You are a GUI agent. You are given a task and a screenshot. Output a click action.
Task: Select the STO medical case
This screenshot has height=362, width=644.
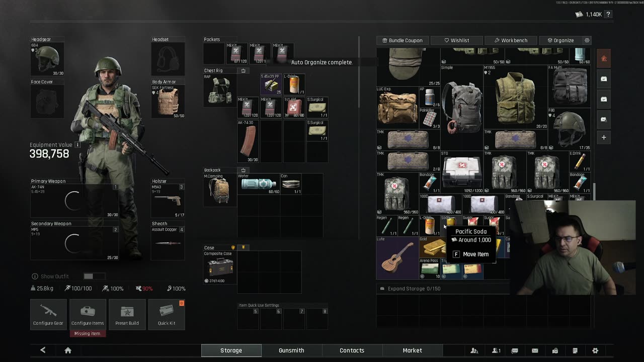(x=461, y=171)
